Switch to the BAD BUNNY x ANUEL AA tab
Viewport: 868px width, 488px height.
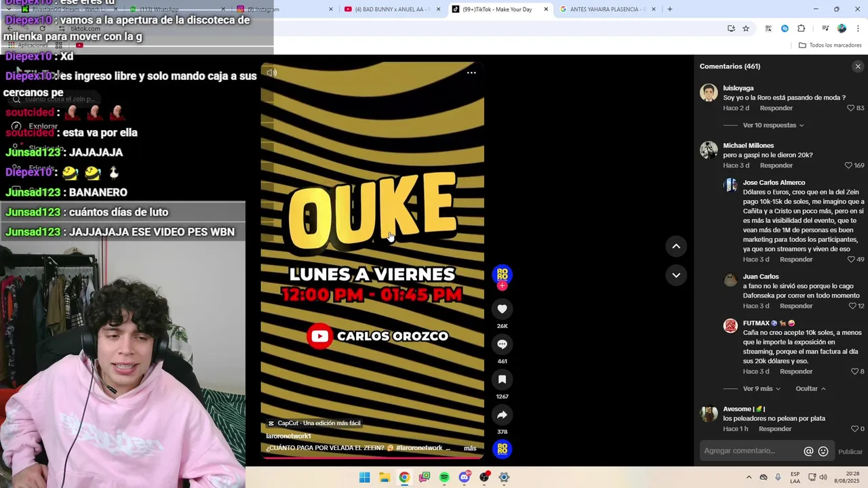392,9
